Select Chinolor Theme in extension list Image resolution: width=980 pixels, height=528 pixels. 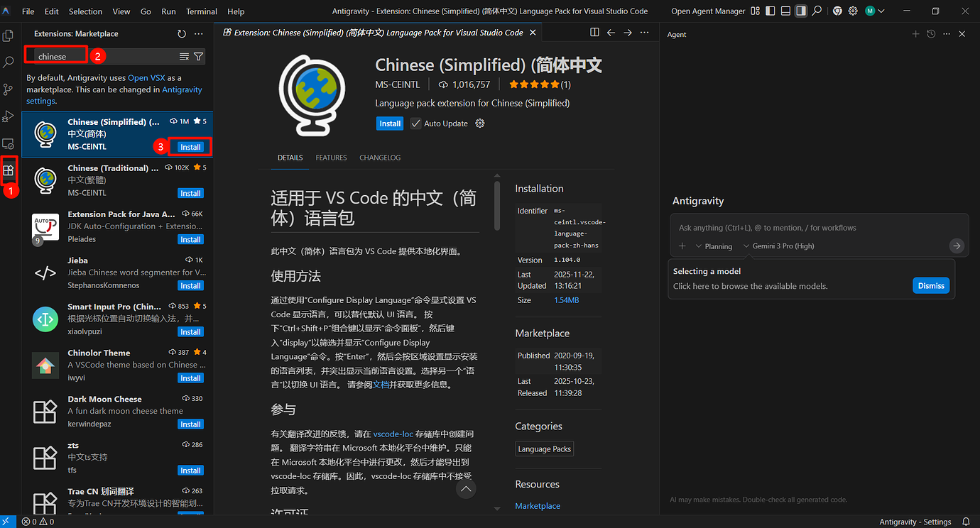(x=117, y=365)
